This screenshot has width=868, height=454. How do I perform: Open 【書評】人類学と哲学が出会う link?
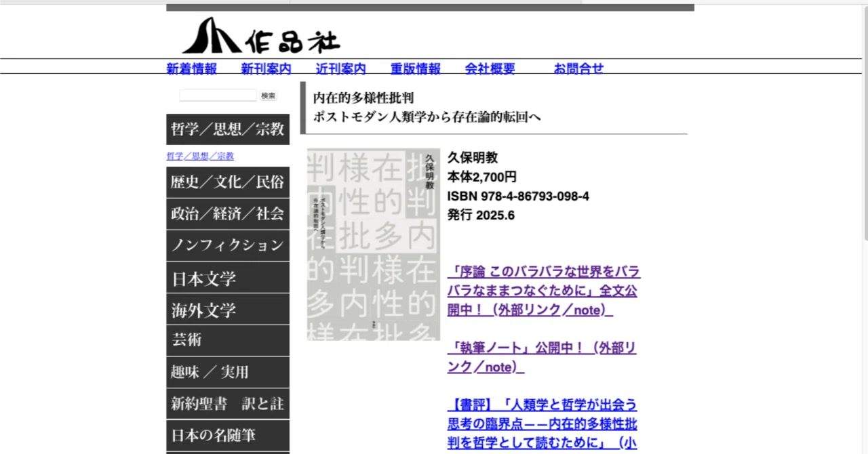pos(542,424)
